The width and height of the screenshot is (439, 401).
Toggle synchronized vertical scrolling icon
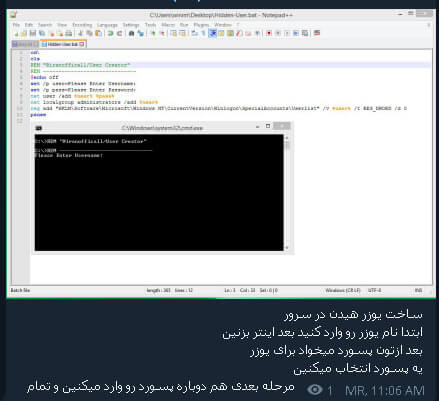tap(174, 33)
